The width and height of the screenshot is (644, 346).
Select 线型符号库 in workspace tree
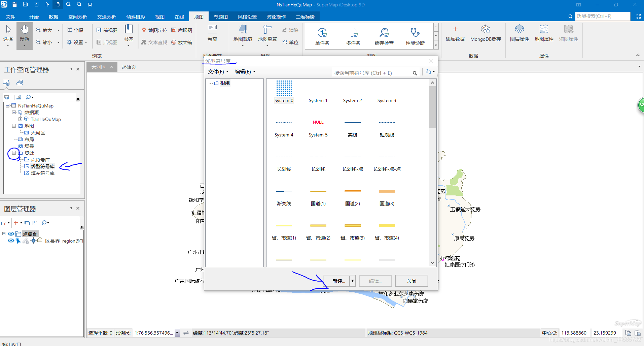coord(43,166)
